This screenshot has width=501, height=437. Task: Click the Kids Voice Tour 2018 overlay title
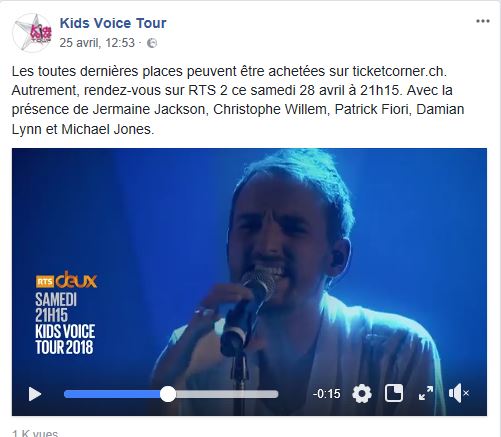pyautogui.click(x=65, y=339)
